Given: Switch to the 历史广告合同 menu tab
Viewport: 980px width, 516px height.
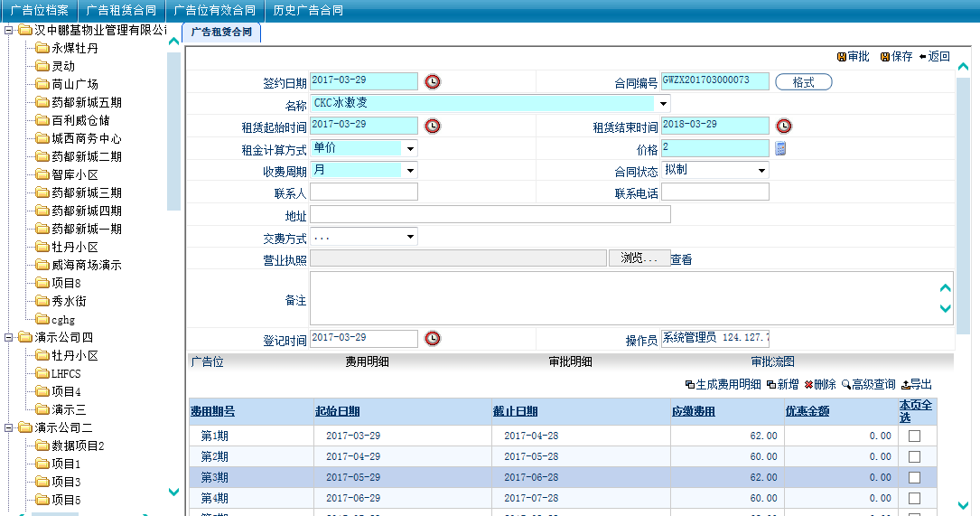Looking at the screenshot, I should coord(308,11).
